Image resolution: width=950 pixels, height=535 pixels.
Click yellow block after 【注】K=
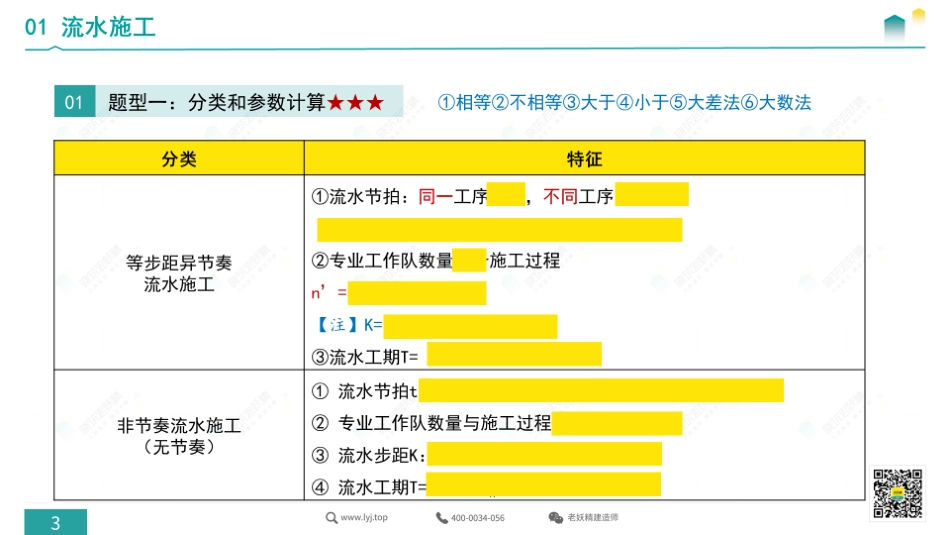(x=471, y=327)
